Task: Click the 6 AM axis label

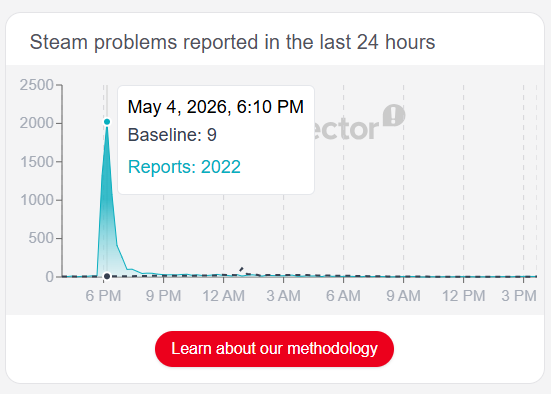Action: click(343, 296)
